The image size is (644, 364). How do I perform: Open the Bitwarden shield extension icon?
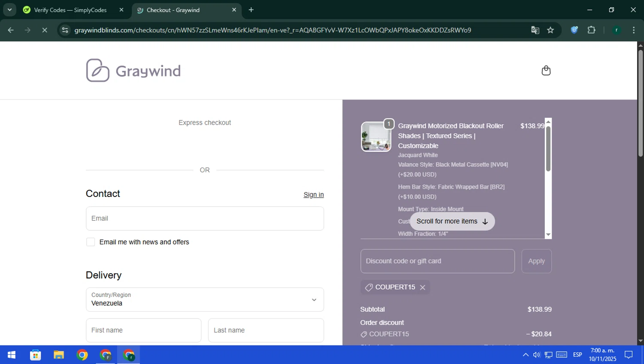pos(574,30)
